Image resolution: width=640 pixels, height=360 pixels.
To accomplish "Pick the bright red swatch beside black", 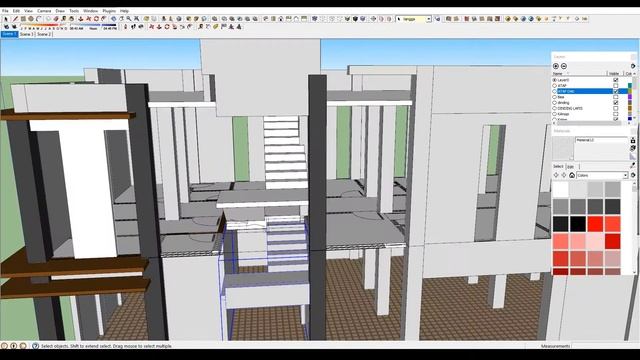I will [595, 224].
